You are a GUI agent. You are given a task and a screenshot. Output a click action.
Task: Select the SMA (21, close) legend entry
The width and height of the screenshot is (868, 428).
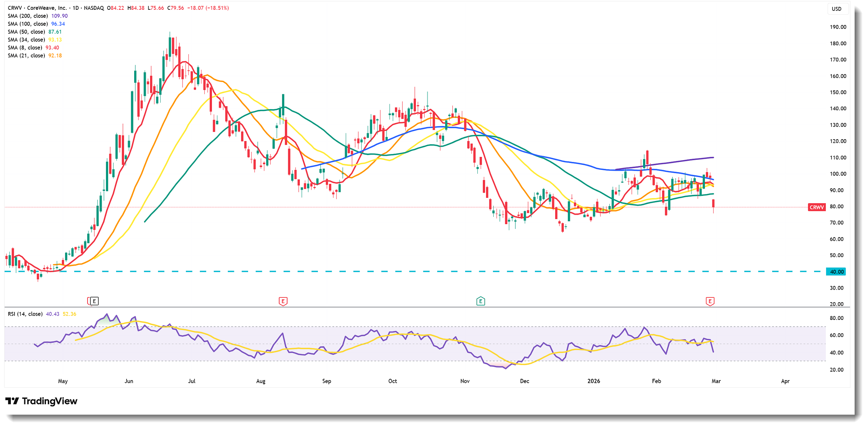coord(26,56)
